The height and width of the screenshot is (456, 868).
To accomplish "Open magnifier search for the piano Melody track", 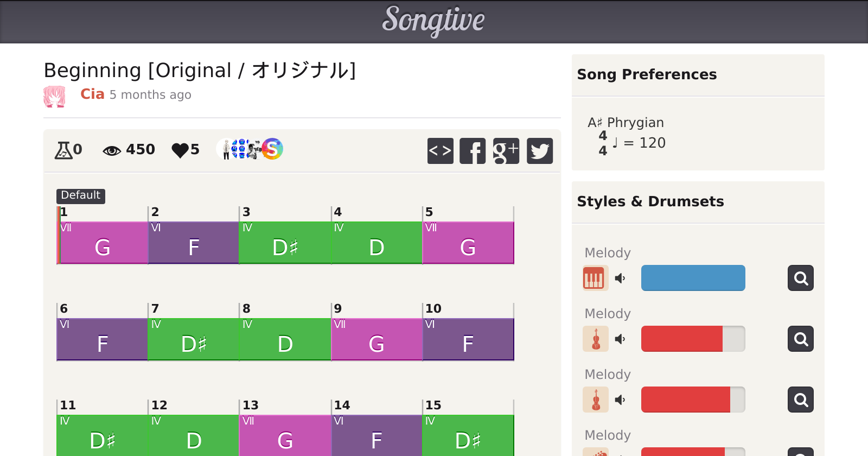I will 800,278.
